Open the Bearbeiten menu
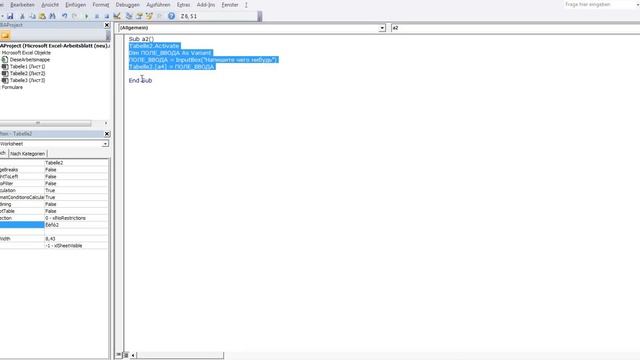 (22, 5)
